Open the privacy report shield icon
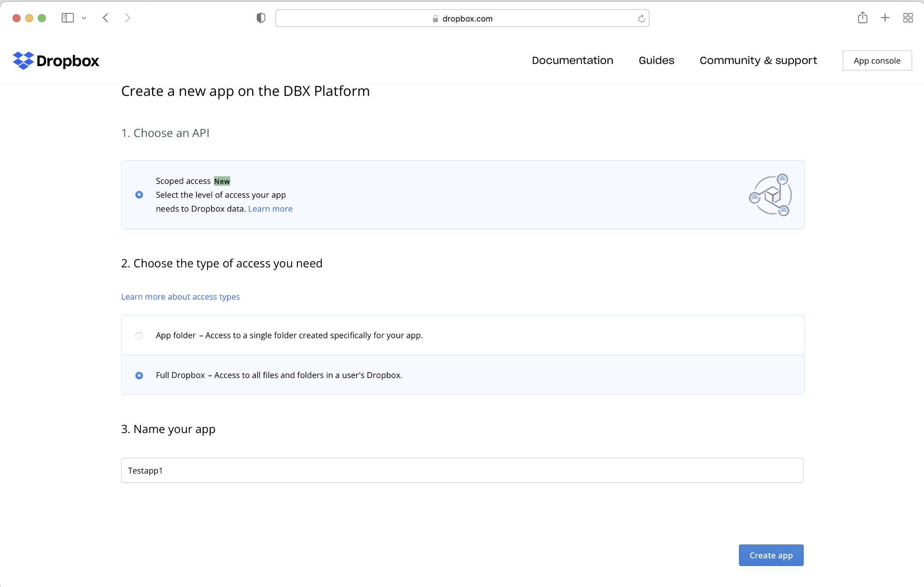The width and height of the screenshot is (924, 587). pos(261,18)
